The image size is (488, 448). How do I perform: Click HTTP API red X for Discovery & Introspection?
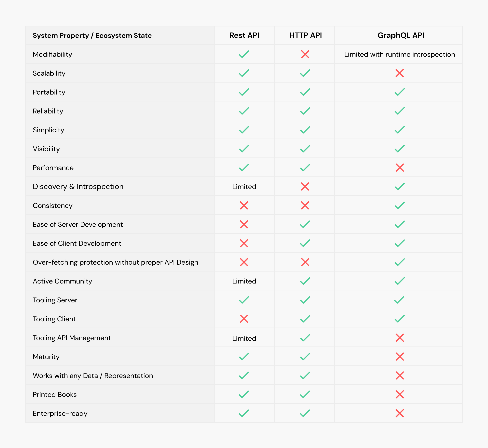[x=305, y=186]
